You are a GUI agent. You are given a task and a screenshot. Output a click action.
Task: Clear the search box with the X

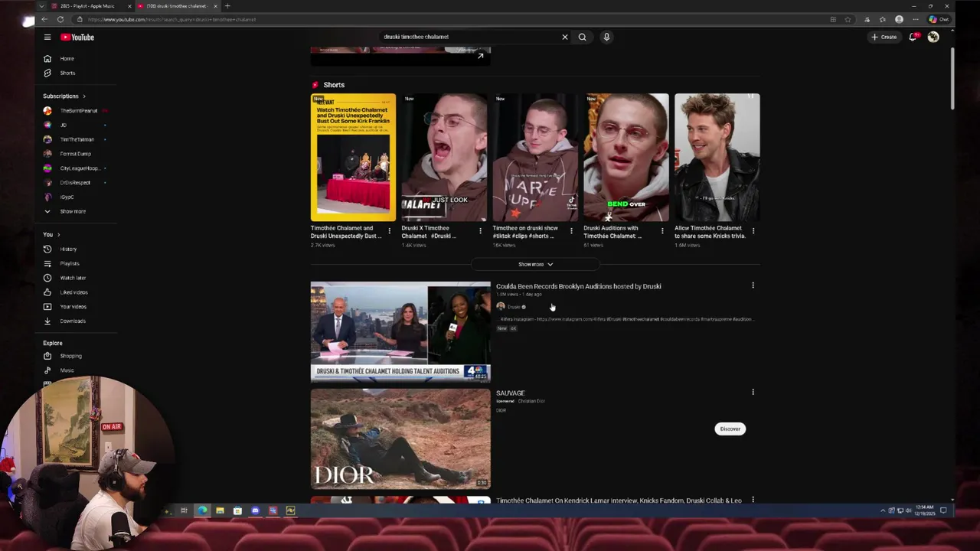565,37
